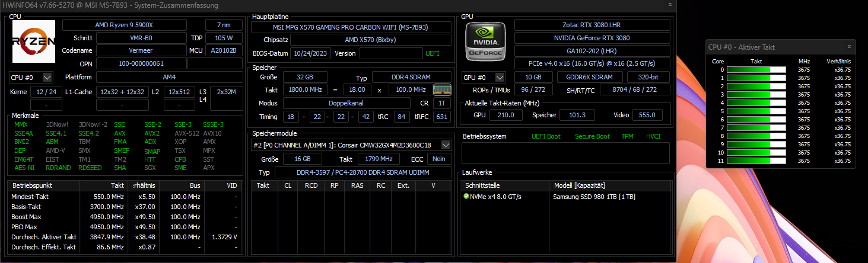Click the 12 / 24 Kerne field
868x263 pixels.
tap(46, 92)
